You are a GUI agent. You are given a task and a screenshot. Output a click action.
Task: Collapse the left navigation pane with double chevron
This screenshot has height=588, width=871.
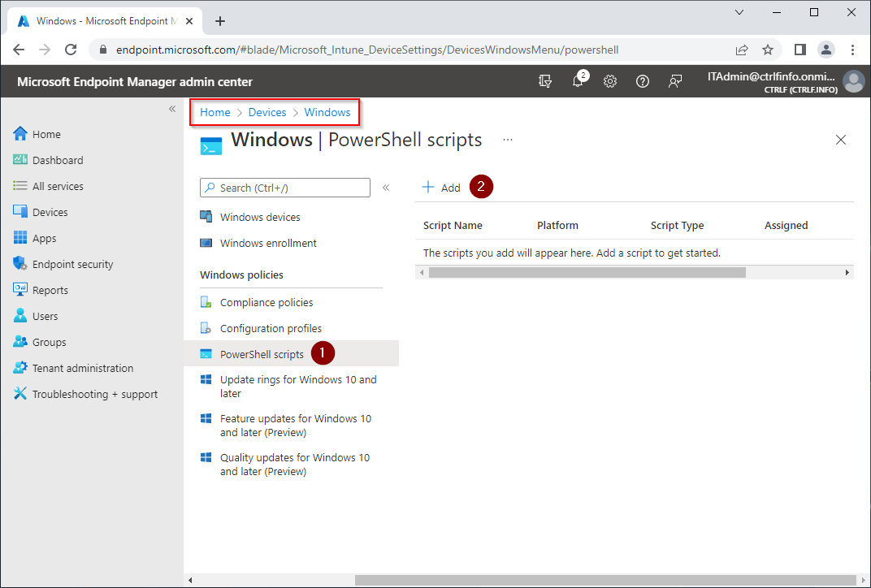(x=172, y=108)
